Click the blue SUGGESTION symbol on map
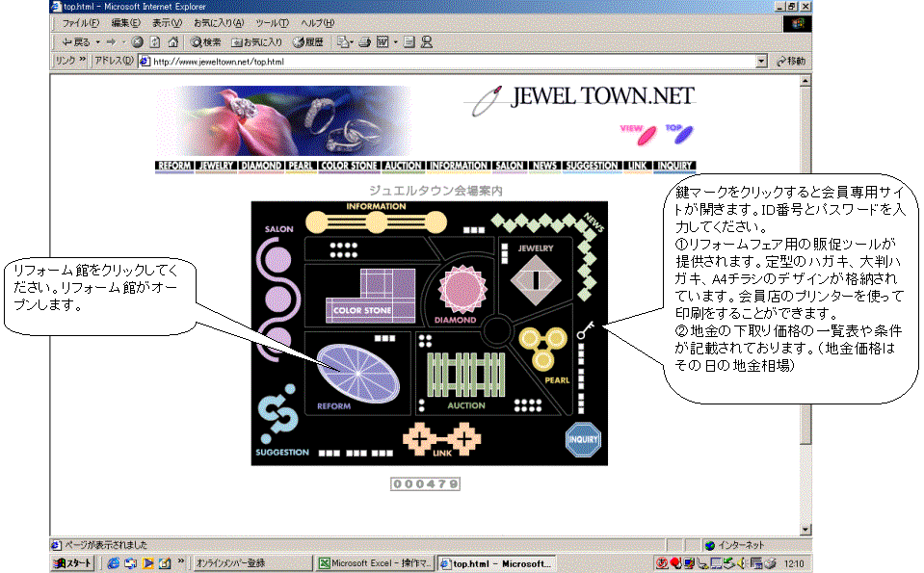The image size is (924, 573). point(277,413)
